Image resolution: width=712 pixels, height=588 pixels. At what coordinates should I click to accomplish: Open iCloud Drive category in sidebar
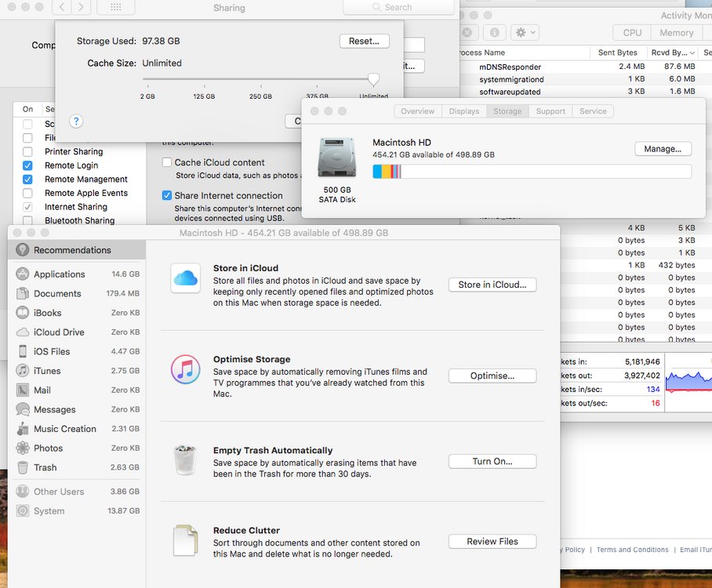point(77,332)
